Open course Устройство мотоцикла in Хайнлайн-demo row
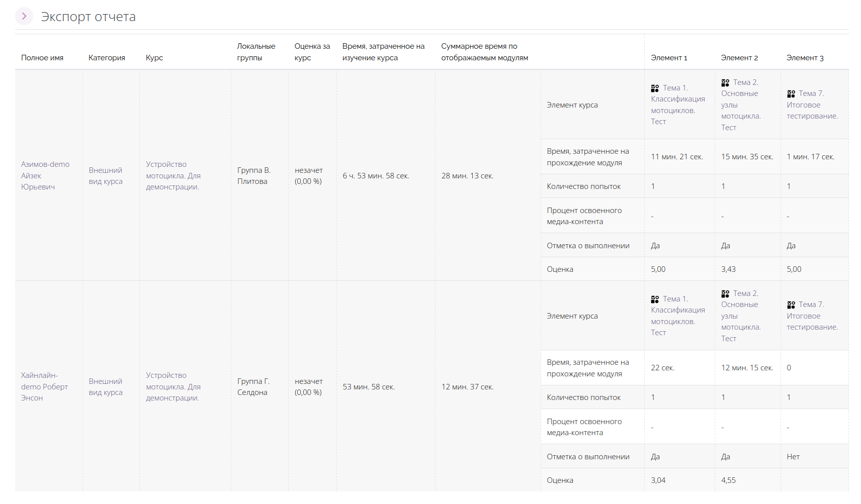This screenshot has height=504, width=861. click(x=173, y=386)
